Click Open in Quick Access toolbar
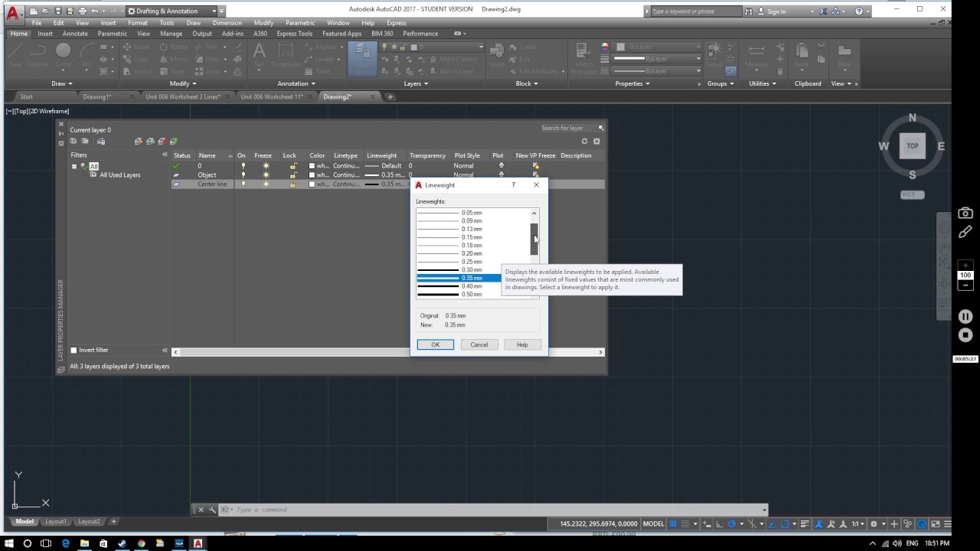 [46, 11]
